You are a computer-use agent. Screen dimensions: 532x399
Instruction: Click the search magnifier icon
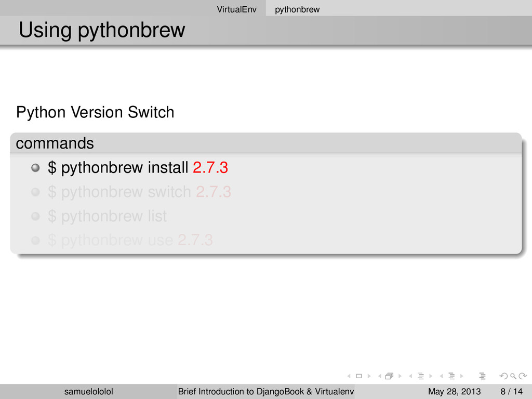(513, 376)
